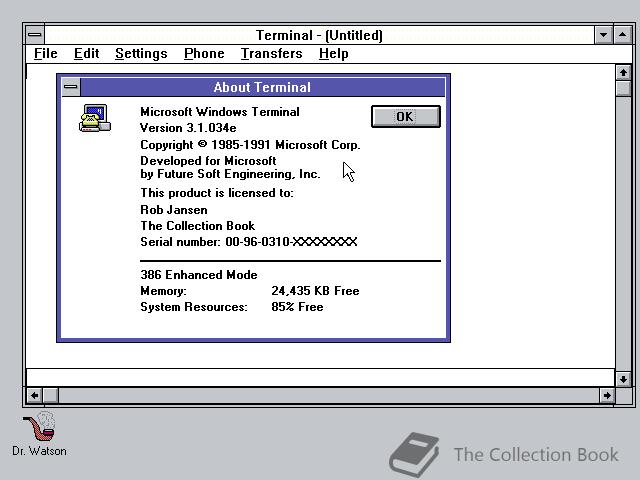Minimize the Terminal window

click(603, 35)
